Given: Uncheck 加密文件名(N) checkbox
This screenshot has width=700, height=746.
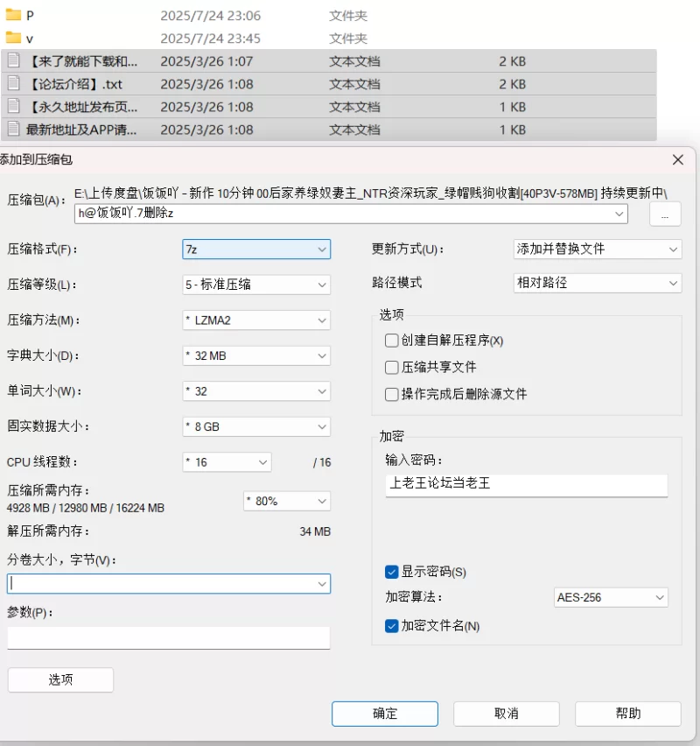Looking at the screenshot, I should 391,626.
